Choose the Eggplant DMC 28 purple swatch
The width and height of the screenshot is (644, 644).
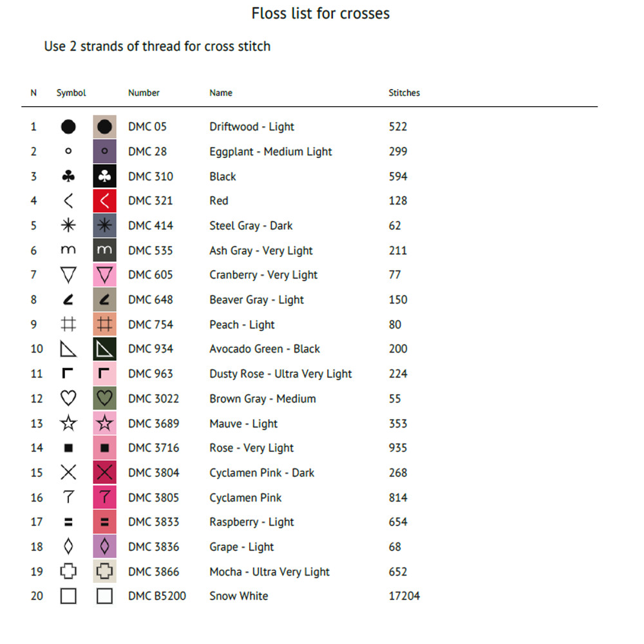pyautogui.click(x=104, y=152)
